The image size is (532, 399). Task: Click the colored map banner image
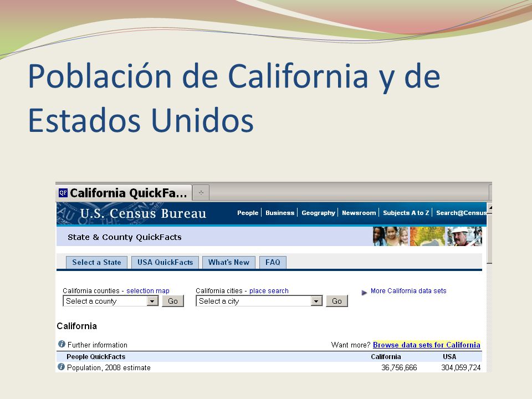(x=427, y=236)
